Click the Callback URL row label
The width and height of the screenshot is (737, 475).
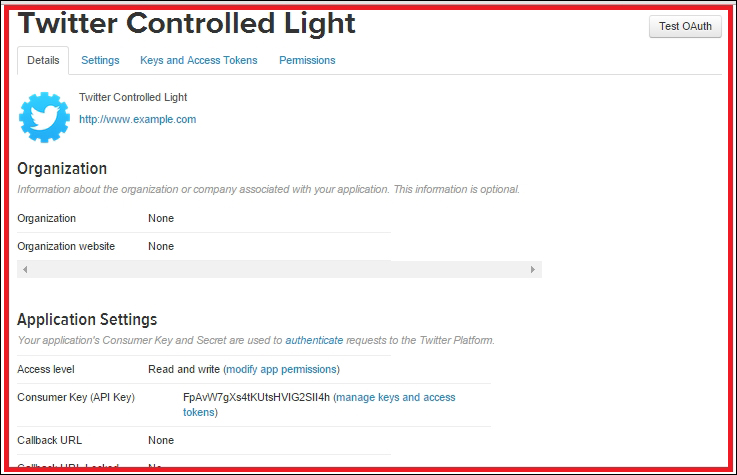49,440
